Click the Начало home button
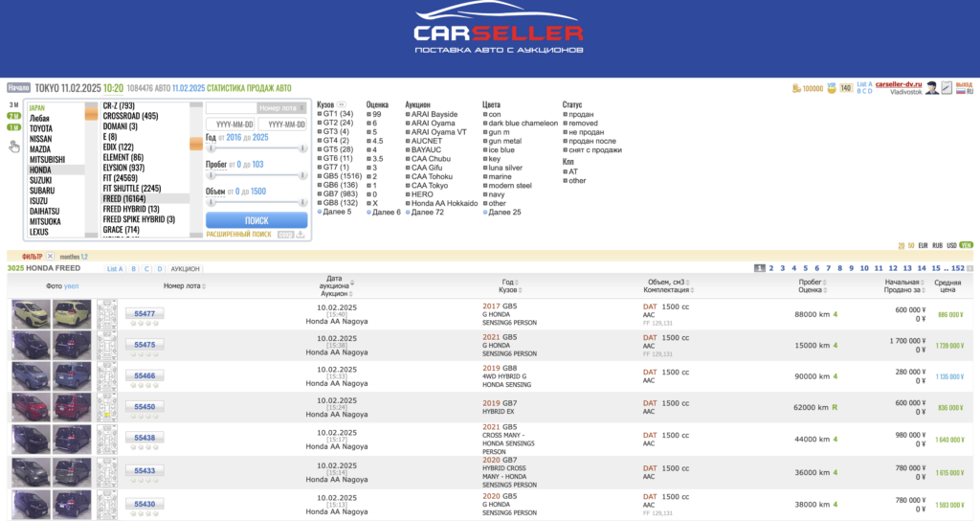This screenshot has height=521, width=980. pos(19,88)
